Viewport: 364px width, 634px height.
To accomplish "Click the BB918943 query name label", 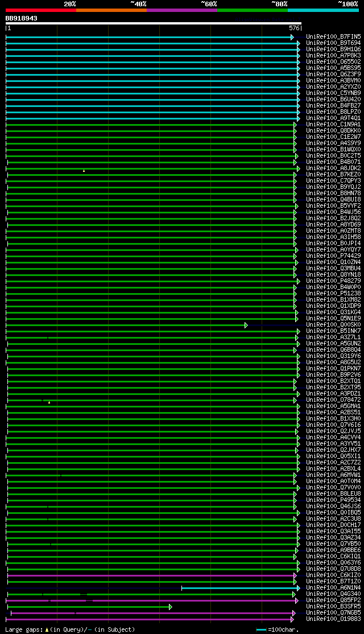I will (x=22, y=18).
